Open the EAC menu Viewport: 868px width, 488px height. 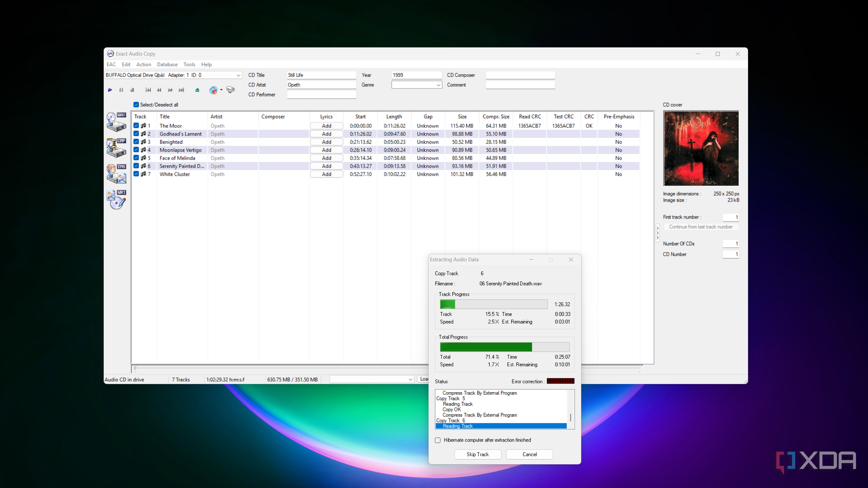click(x=111, y=64)
